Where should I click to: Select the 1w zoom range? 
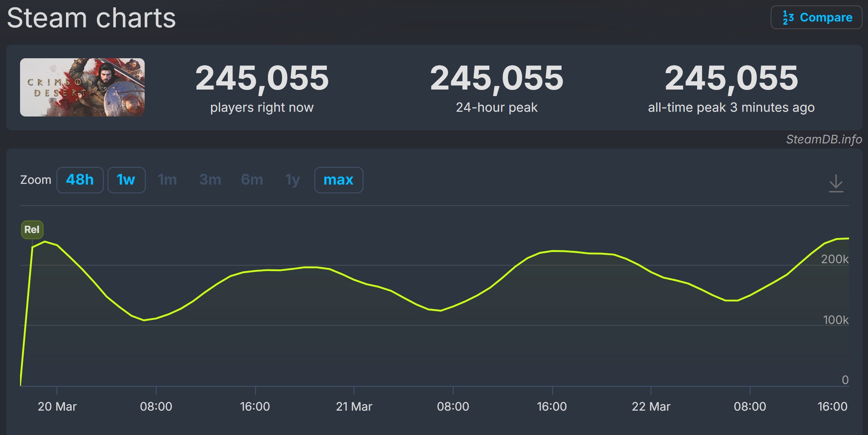tap(126, 180)
